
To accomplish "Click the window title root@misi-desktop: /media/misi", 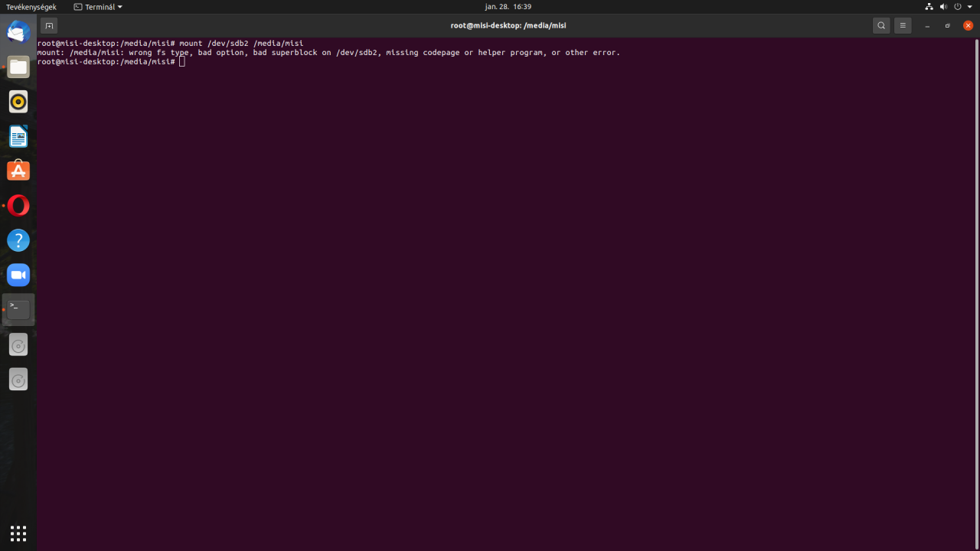I will click(x=508, y=25).
